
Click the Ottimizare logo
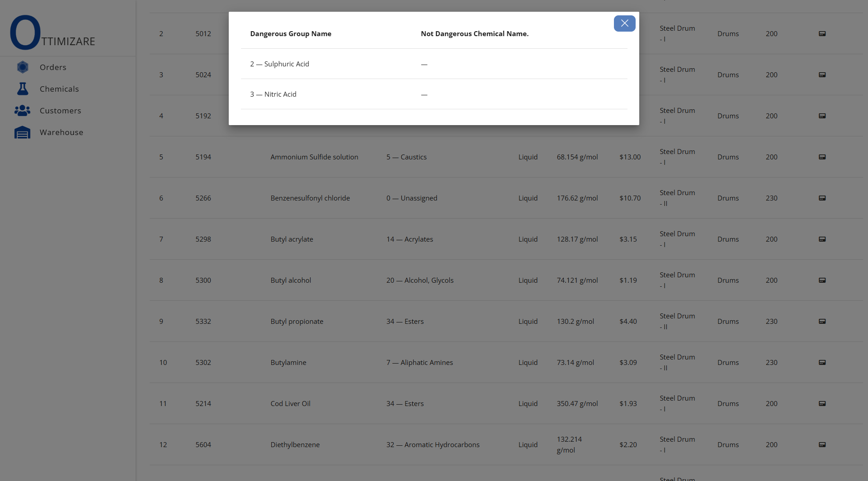52,33
